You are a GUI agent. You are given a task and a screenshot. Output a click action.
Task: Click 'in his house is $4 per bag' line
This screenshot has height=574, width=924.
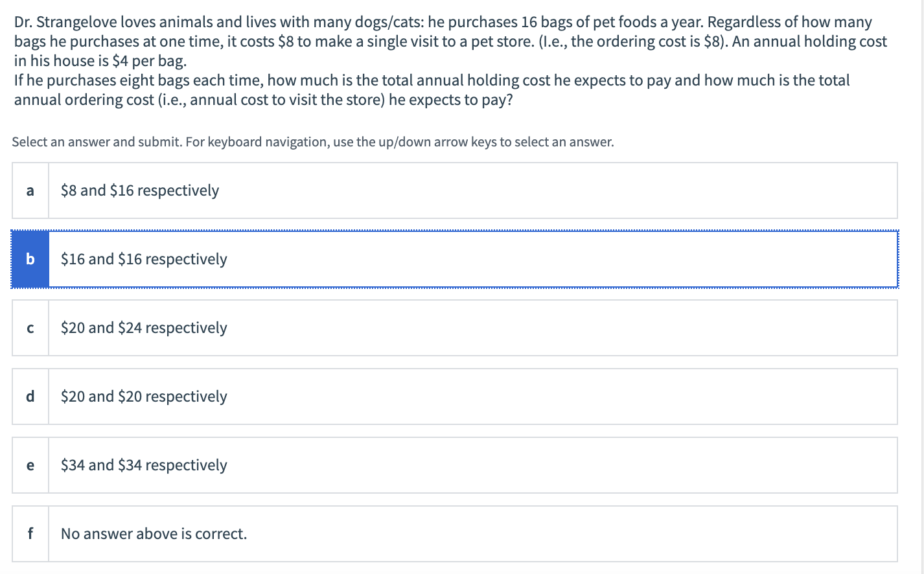100,61
